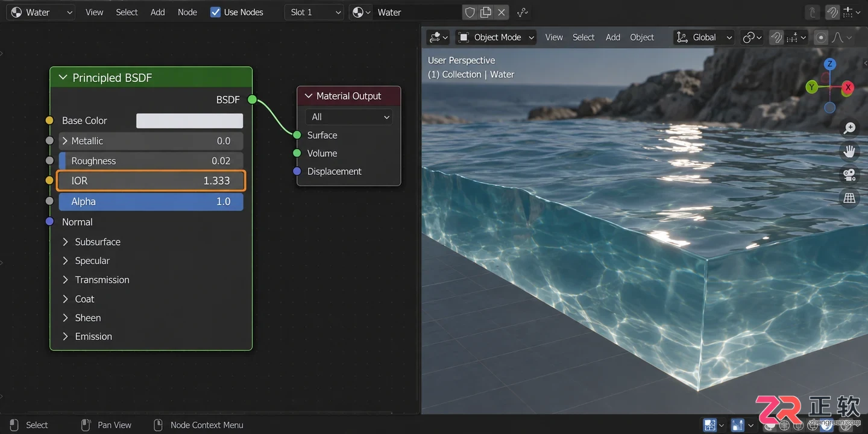Open node editor snap options dropdown
Image resolution: width=868 pixels, height=434 pixels.
pos(851,12)
